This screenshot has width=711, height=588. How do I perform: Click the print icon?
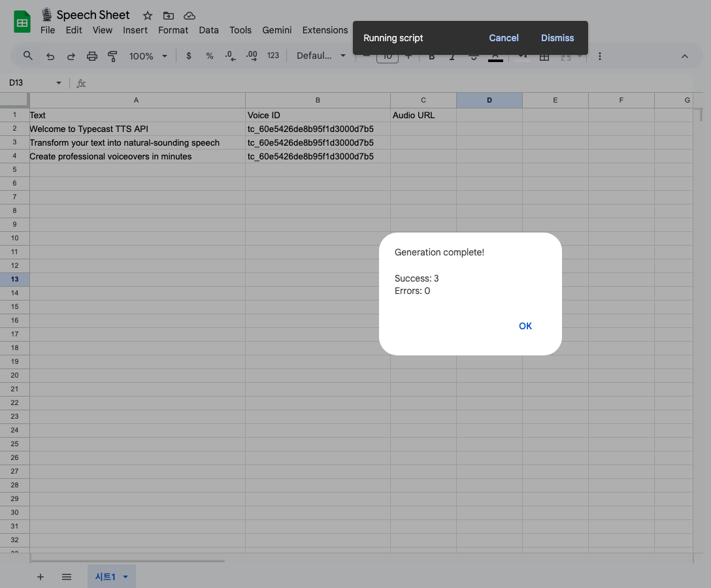point(92,56)
